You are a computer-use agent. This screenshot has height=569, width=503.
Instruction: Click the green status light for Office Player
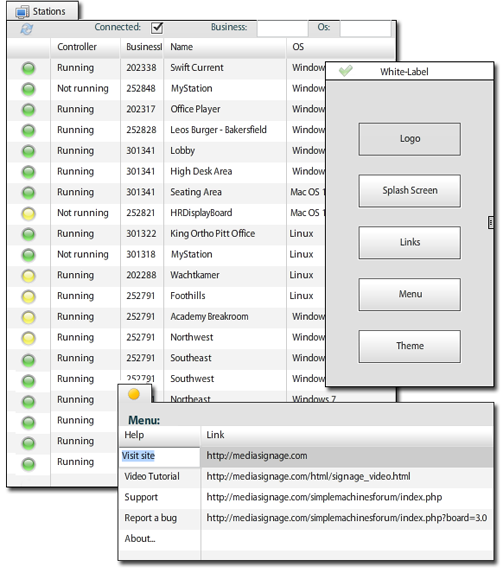click(28, 110)
